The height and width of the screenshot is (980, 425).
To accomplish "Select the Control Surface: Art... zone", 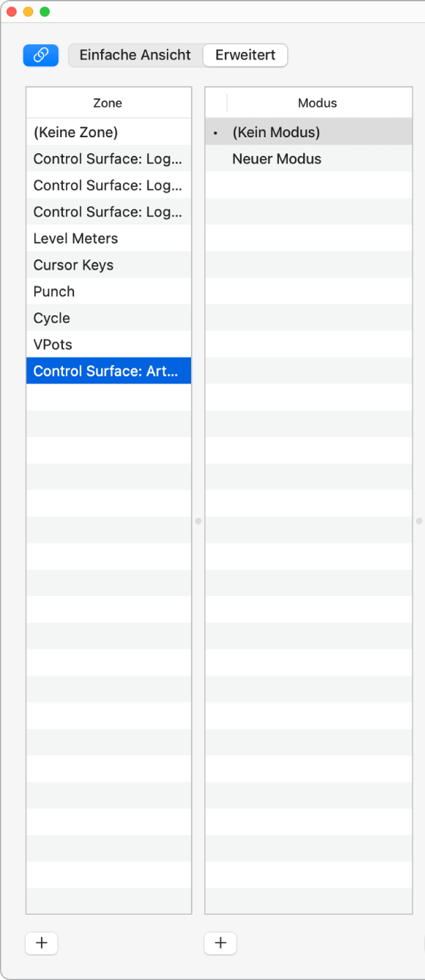I will [108, 371].
